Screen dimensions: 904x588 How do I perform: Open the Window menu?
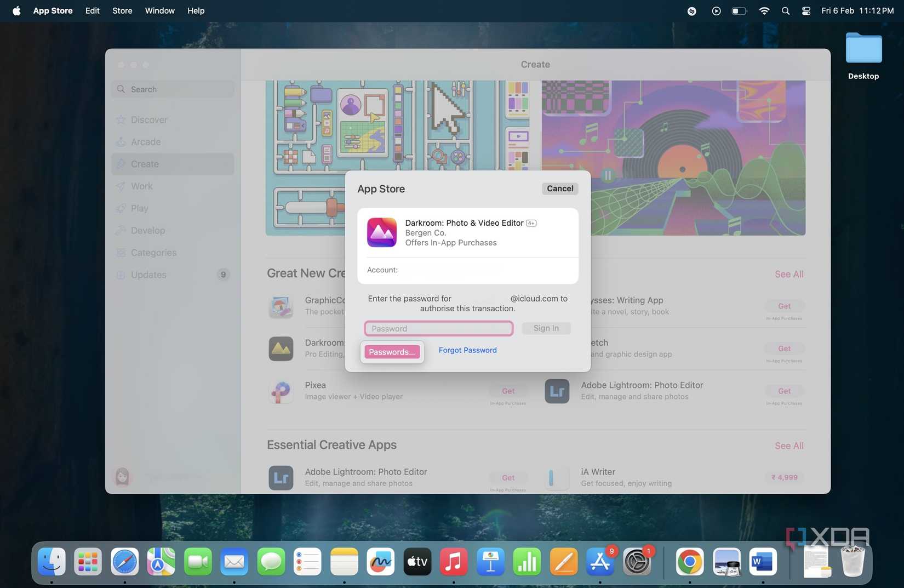(159, 10)
